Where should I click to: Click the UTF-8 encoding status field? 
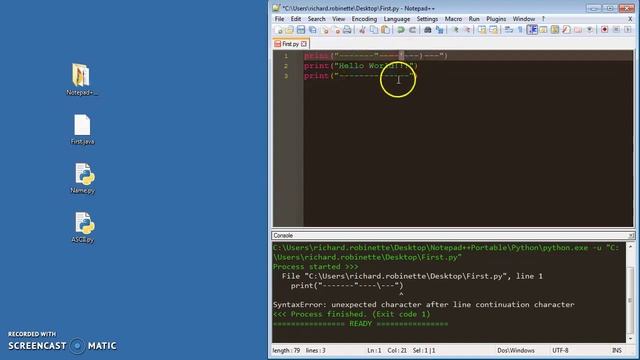pyautogui.click(x=560, y=350)
